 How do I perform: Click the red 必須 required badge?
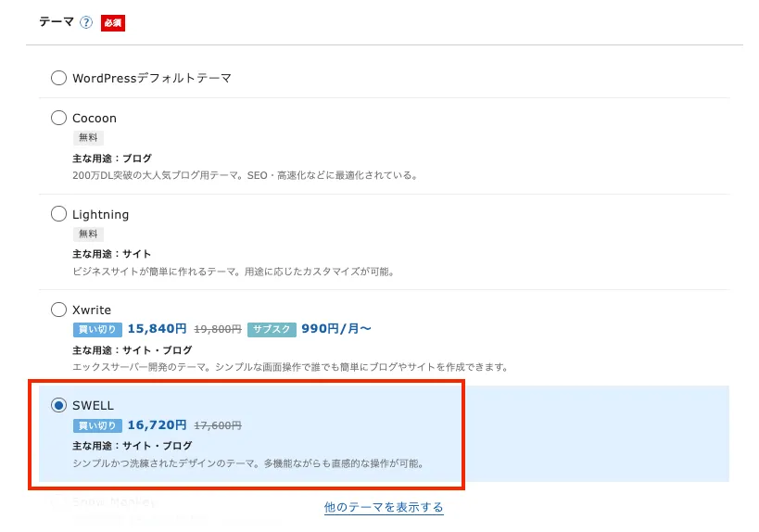pyautogui.click(x=113, y=22)
